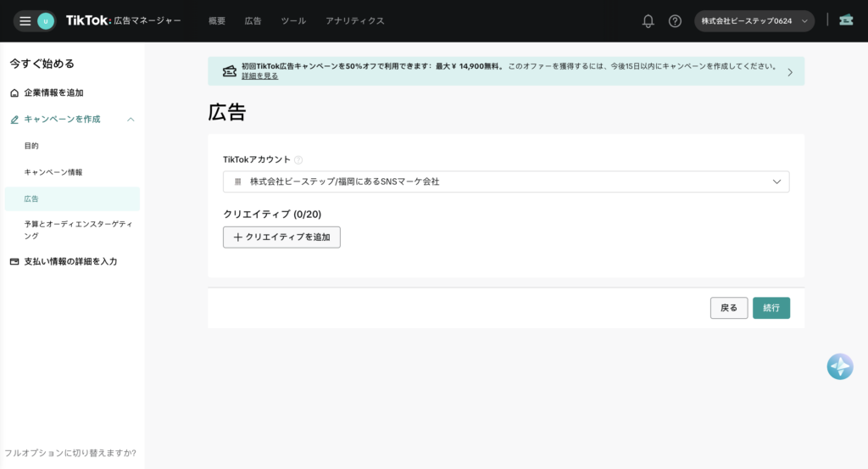Open the 詳細を見る link in banner

click(259, 76)
